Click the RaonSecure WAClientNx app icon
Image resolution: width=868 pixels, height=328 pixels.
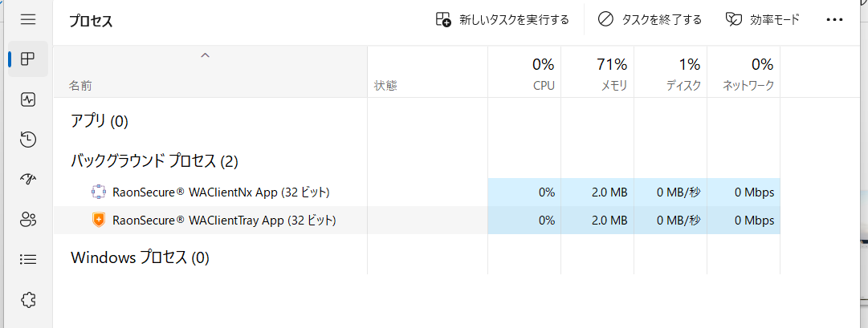point(99,192)
